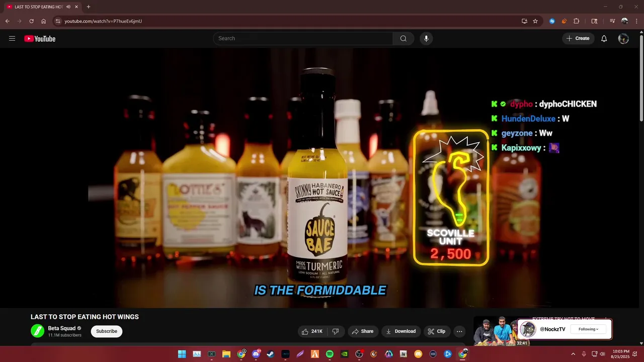The image size is (644, 362).
Task: Open the system volume tray icon
Action: [602, 354]
